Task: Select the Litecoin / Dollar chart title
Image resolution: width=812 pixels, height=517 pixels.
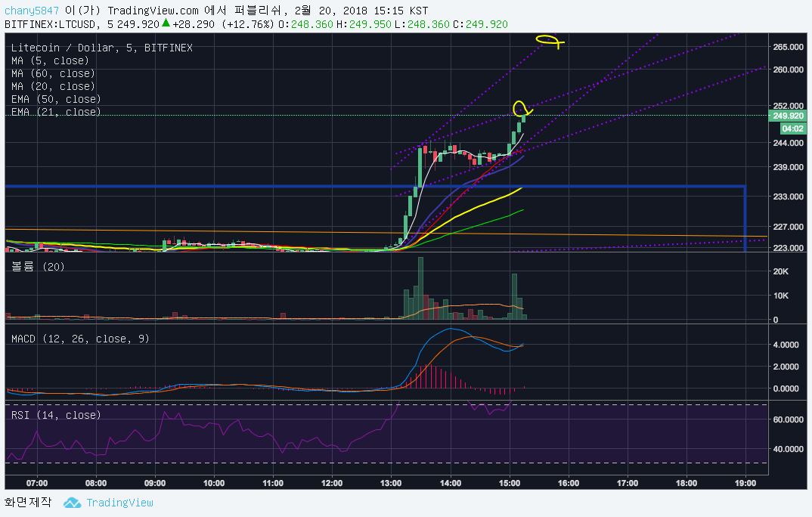Action: pos(101,48)
